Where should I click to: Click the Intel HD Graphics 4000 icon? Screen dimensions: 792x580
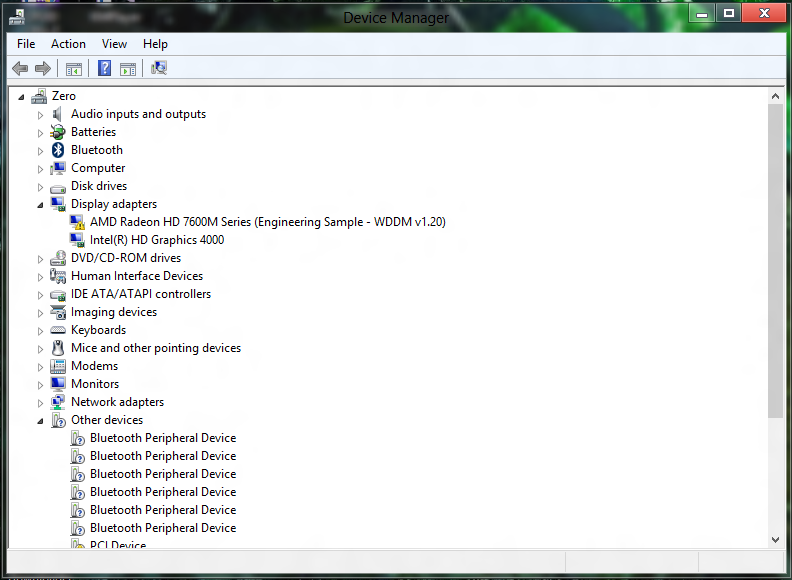click(x=77, y=240)
